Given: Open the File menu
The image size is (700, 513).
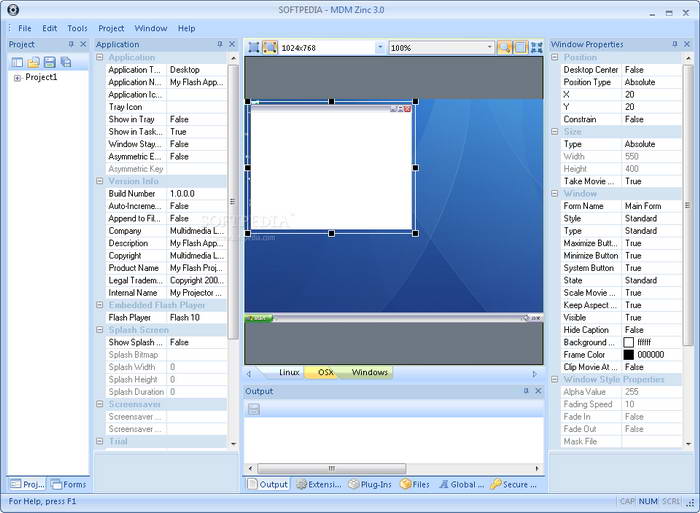Looking at the screenshot, I should pyautogui.click(x=25, y=28).
